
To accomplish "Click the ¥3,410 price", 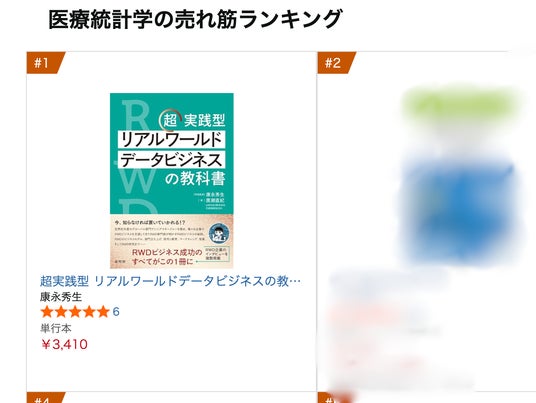I will click(64, 344).
